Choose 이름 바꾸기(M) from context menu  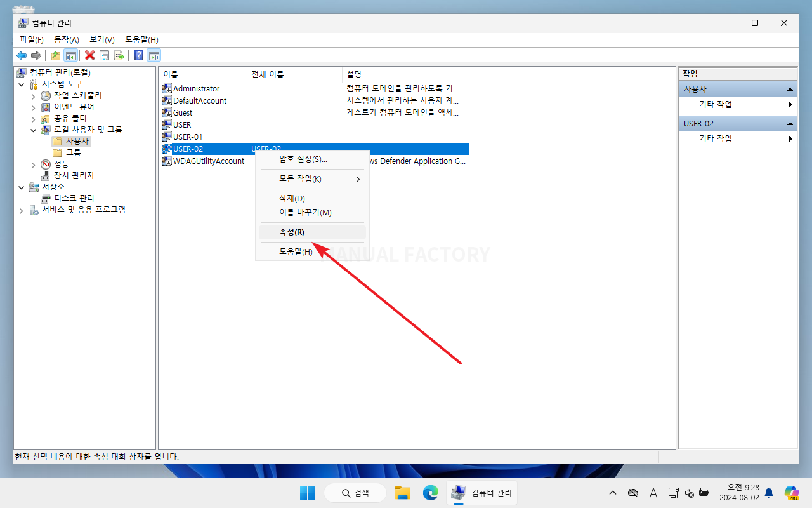312,212
